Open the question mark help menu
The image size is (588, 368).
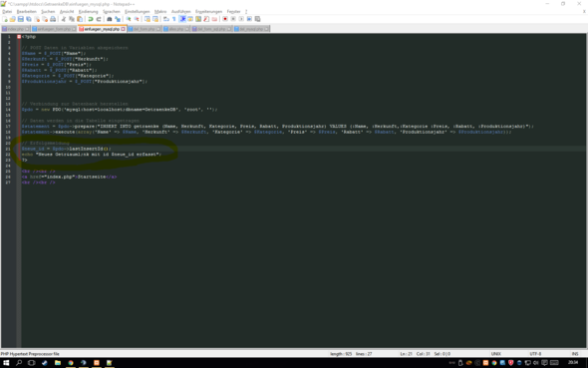click(x=246, y=12)
